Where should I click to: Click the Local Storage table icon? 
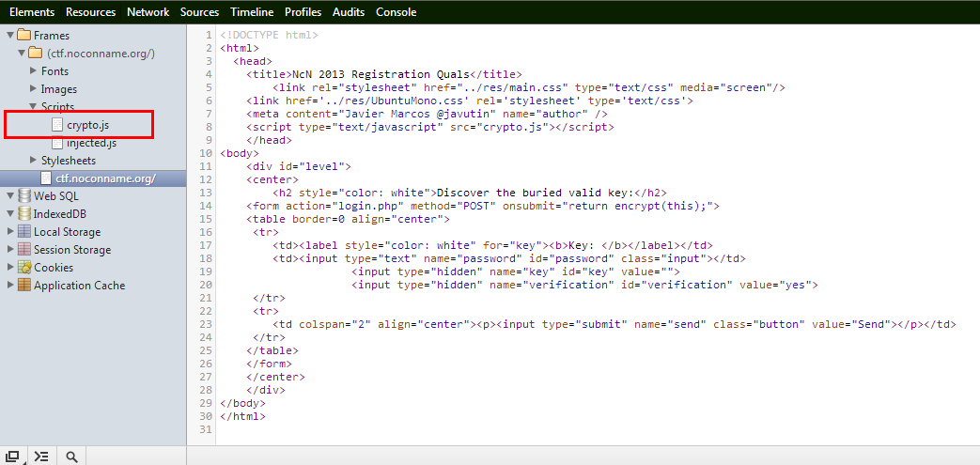24,231
